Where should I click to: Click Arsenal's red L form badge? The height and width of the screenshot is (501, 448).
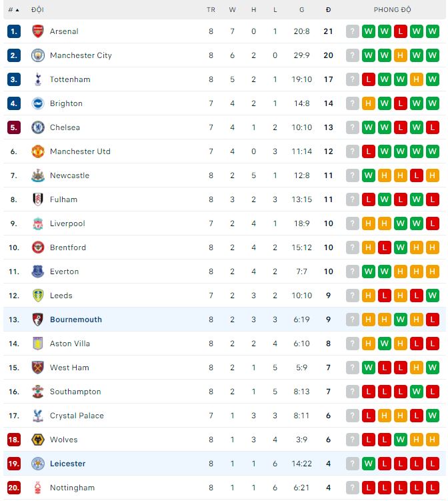401,31
